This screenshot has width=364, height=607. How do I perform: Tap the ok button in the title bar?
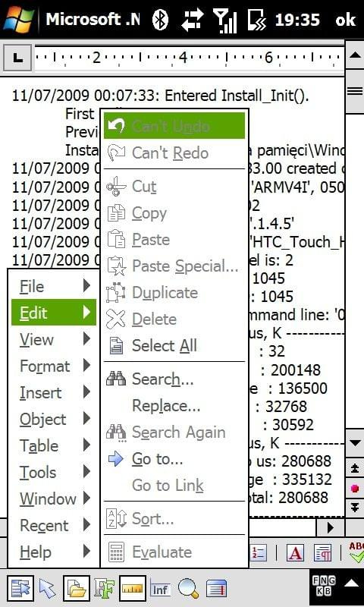coord(346,20)
